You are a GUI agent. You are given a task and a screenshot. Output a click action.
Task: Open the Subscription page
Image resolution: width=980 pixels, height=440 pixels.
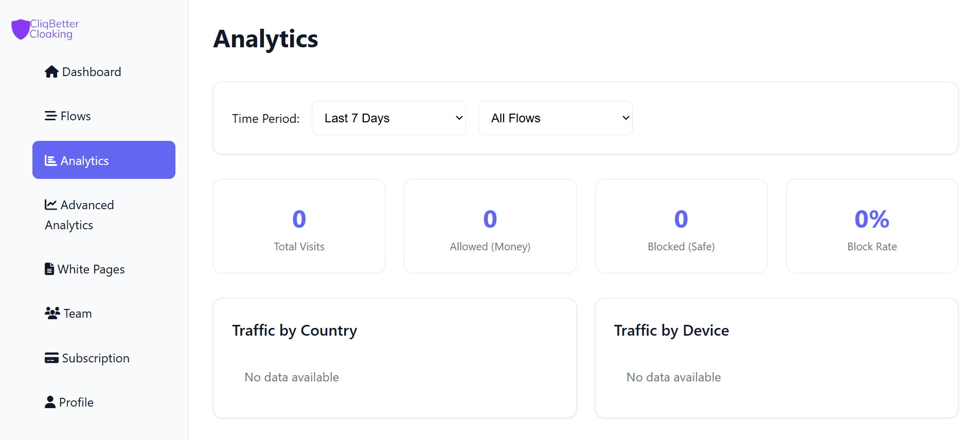pos(104,358)
